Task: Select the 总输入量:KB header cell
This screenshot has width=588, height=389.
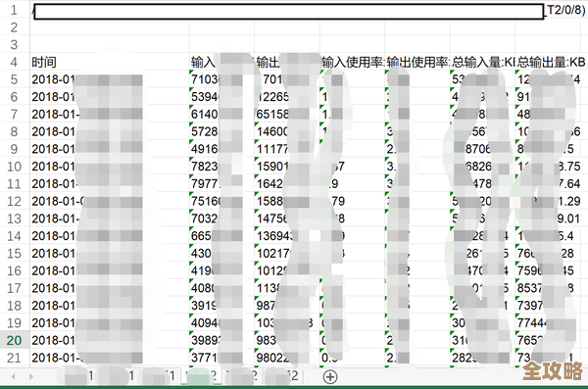Action: pos(482,62)
